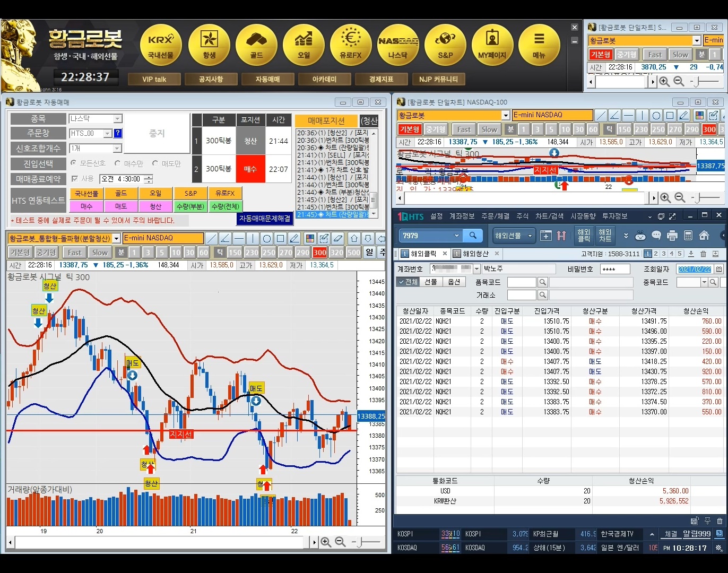Open the round 메뉴 hamburger icon
This screenshot has width=728, height=573.
[539, 45]
